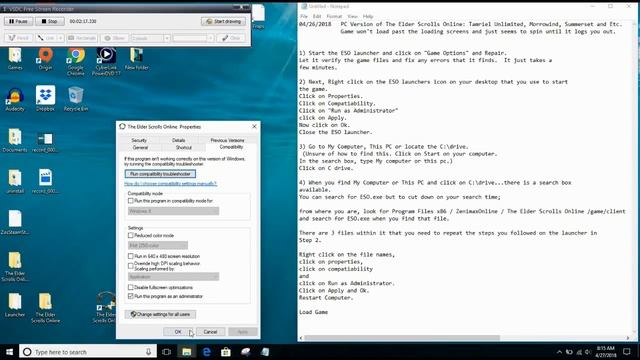Toggle Override high DPI scaling behavior checkbox
The height and width of the screenshot is (360, 640).
click(131, 266)
